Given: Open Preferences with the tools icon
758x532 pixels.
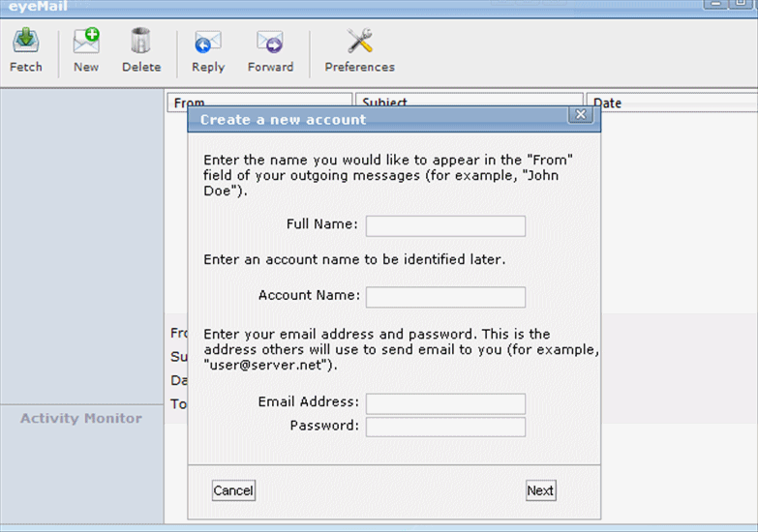Looking at the screenshot, I should click(360, 43).
